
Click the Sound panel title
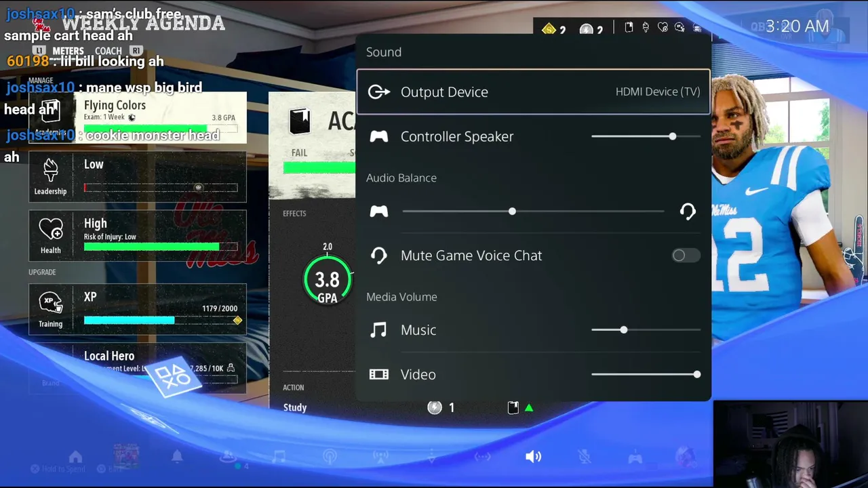(384, 52)
